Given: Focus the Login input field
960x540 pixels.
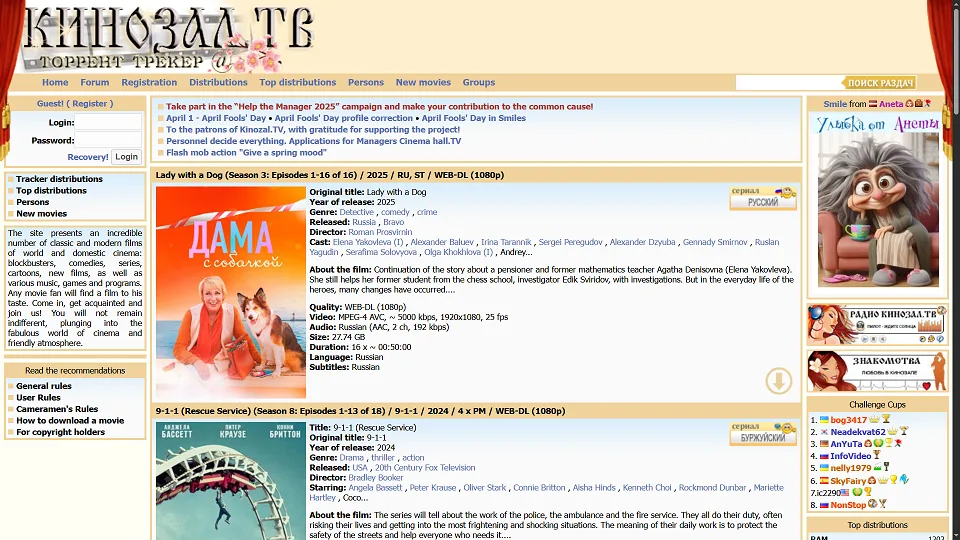Looking at the screenshot, I should click(108, 122).
